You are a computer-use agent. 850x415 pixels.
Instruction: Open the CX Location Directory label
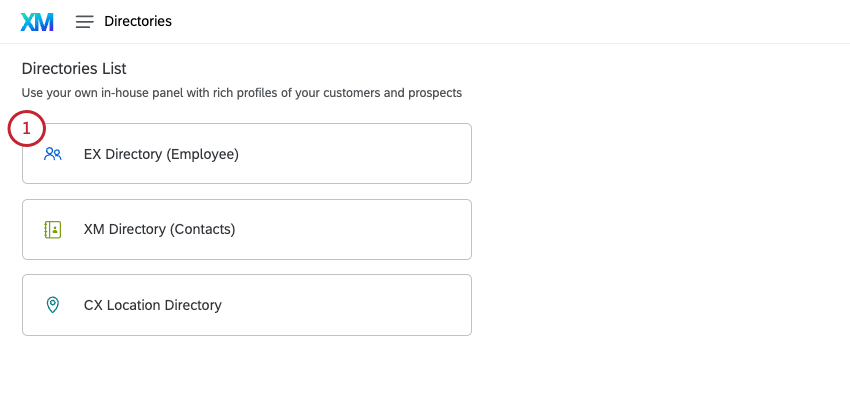[x=152, y=305]
